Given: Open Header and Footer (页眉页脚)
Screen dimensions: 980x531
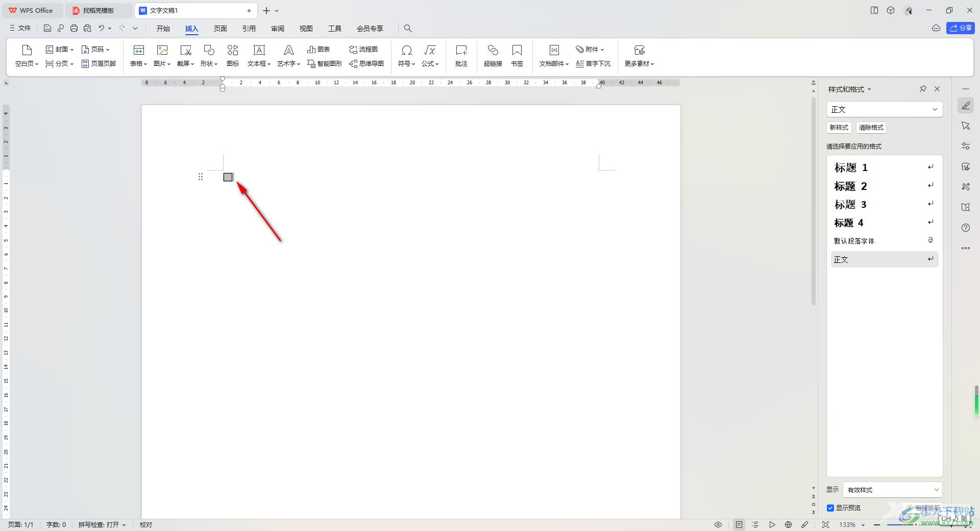Looking at the screenshot, I should 99,64.
